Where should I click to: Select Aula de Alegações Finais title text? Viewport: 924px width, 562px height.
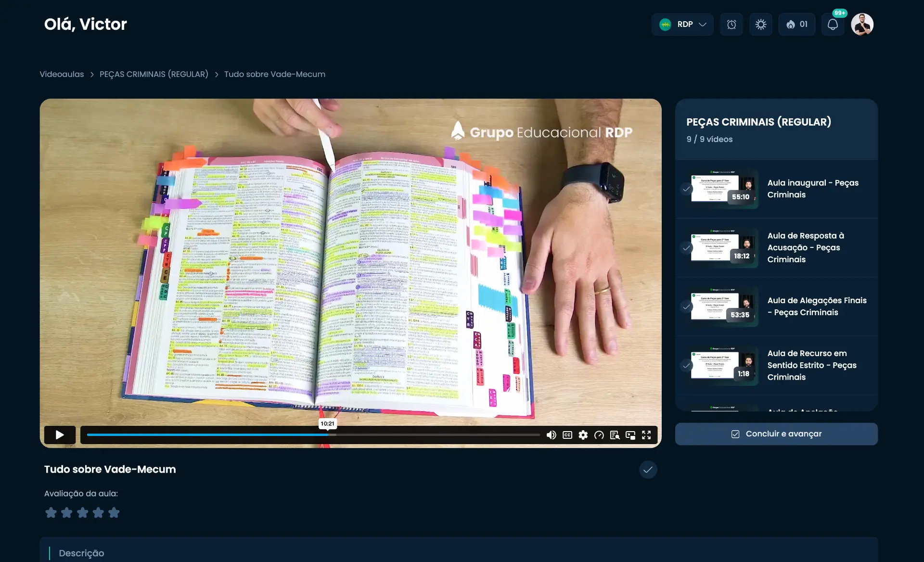point(817,307)
